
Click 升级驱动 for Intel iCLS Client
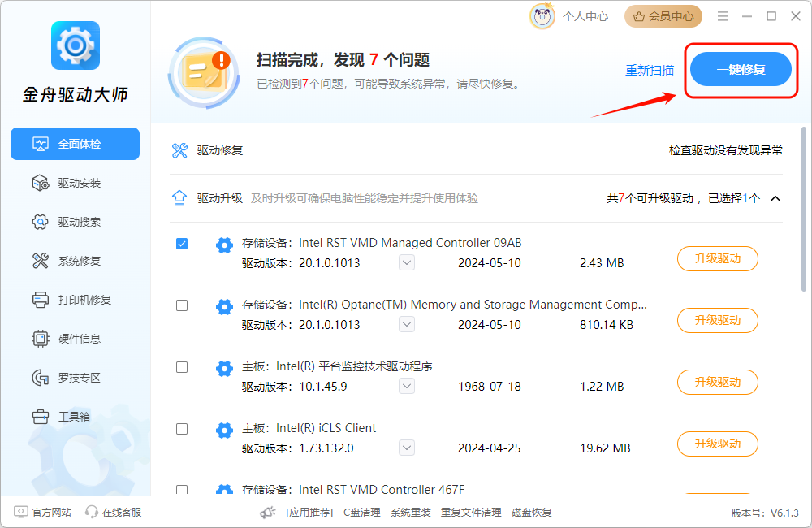click(718, 444)
